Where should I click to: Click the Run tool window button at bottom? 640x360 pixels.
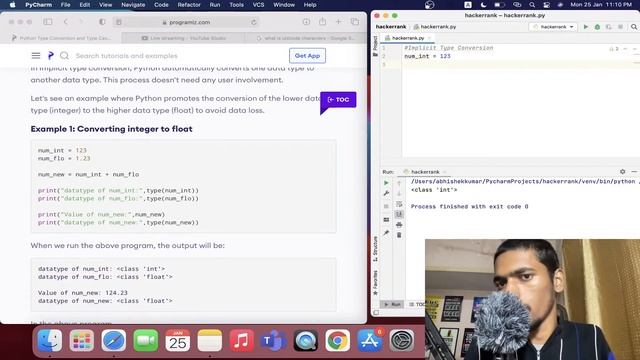[x=393, y=304]
